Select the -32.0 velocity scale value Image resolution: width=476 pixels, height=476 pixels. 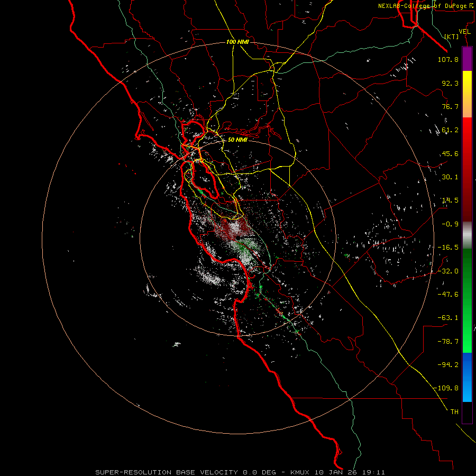click(x=448, y=271)
